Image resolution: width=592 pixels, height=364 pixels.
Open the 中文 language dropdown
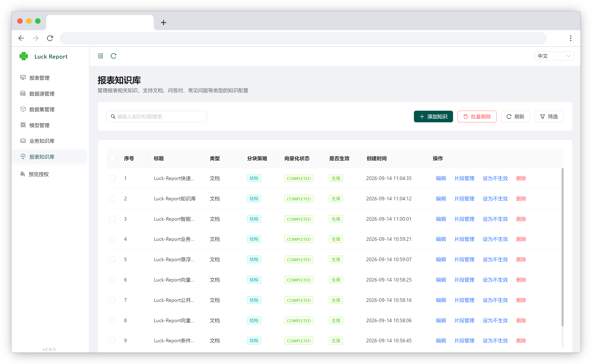coord(554,56)
